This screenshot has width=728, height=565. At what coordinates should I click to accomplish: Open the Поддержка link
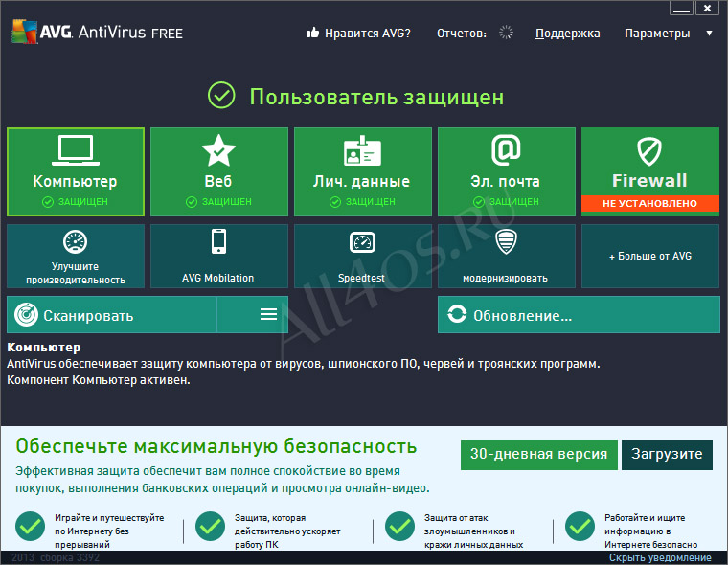(x=567, y=34)
